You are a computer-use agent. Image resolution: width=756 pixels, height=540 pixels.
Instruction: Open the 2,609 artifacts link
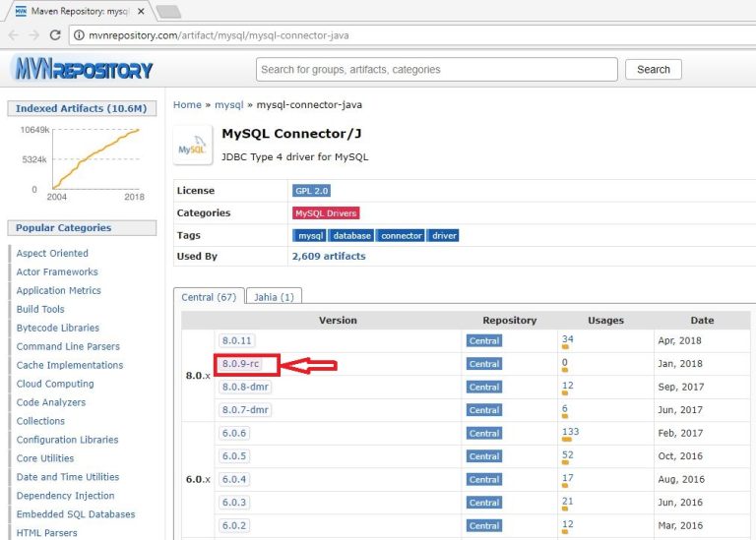tap(329, 257)
